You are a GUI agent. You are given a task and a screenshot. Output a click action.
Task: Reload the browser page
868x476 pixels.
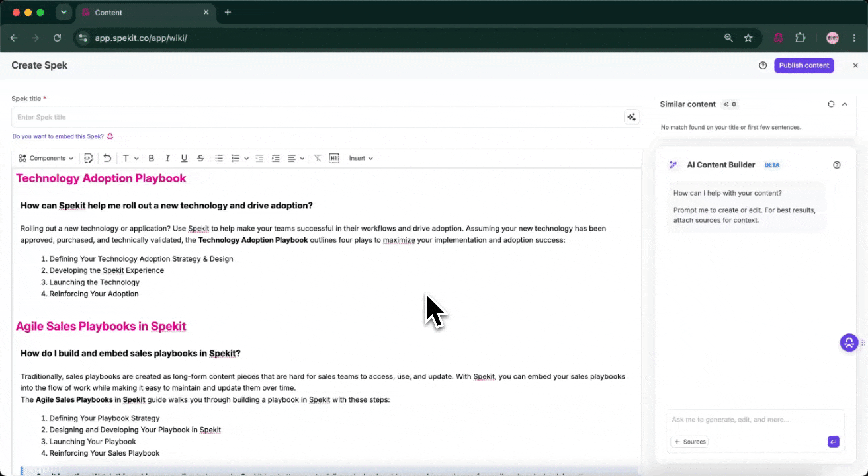[x=57, y=38]
